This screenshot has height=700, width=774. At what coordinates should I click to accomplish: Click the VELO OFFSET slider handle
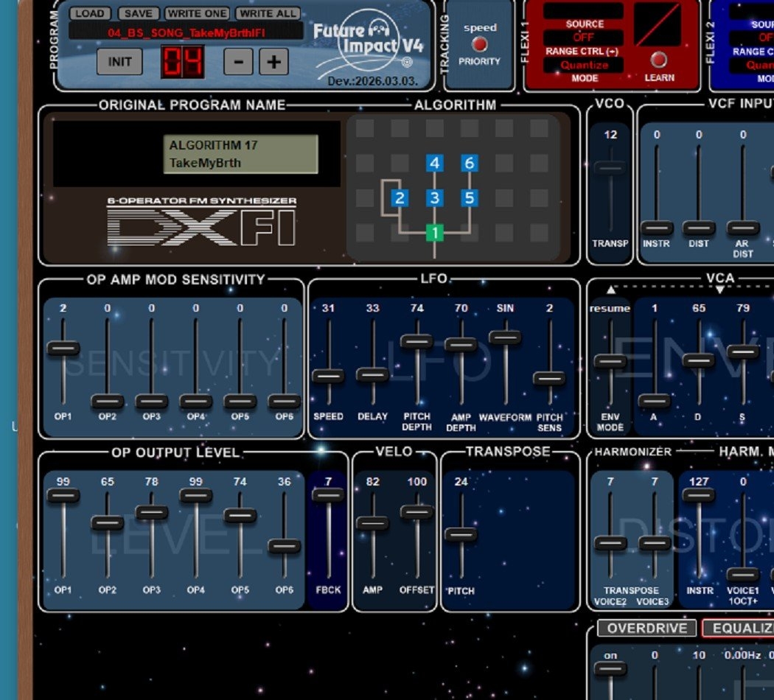tap(417, 512)
